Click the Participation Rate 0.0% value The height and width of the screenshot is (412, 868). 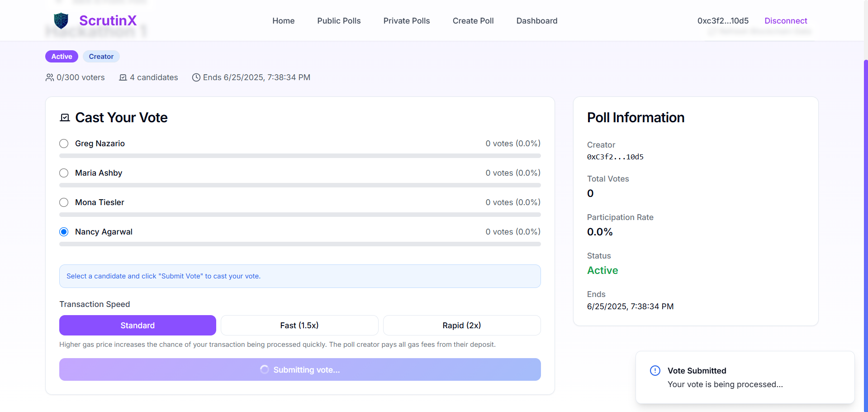click(600, 232)
